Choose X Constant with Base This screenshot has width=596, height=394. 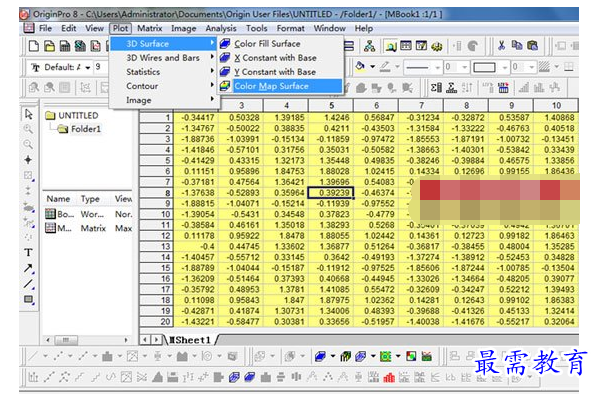280,58
